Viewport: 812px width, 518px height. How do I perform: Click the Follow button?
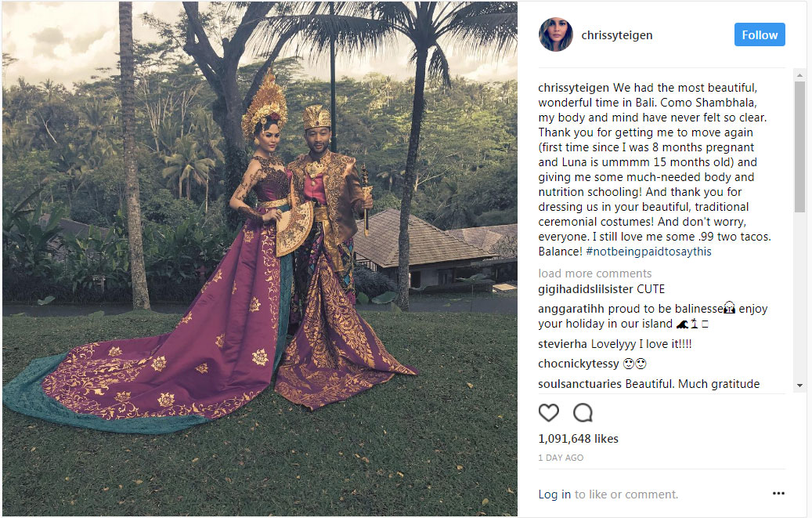pyautogui.click(x=760, y=34)
